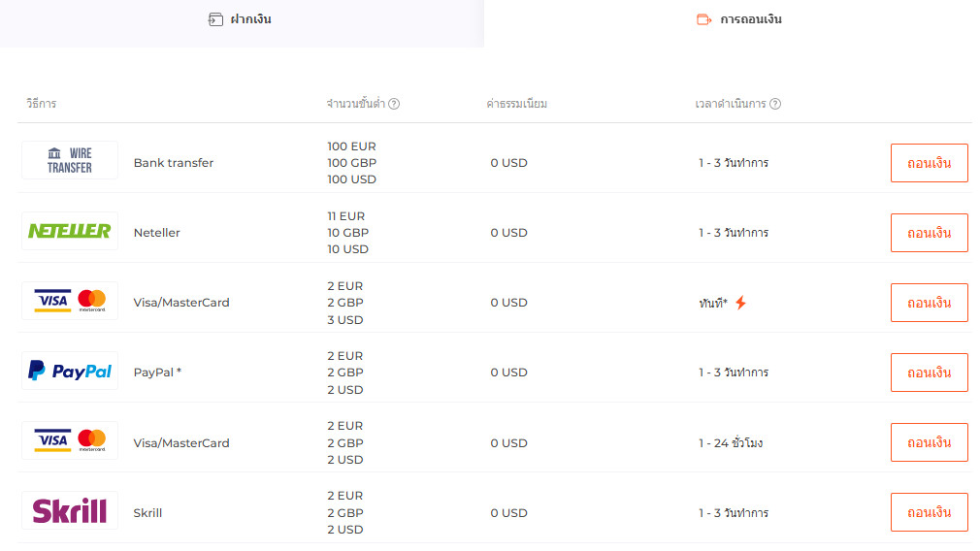The image size is (980, 551).
Task: Click help icon next to processing time header
Action: pos(775,104)
